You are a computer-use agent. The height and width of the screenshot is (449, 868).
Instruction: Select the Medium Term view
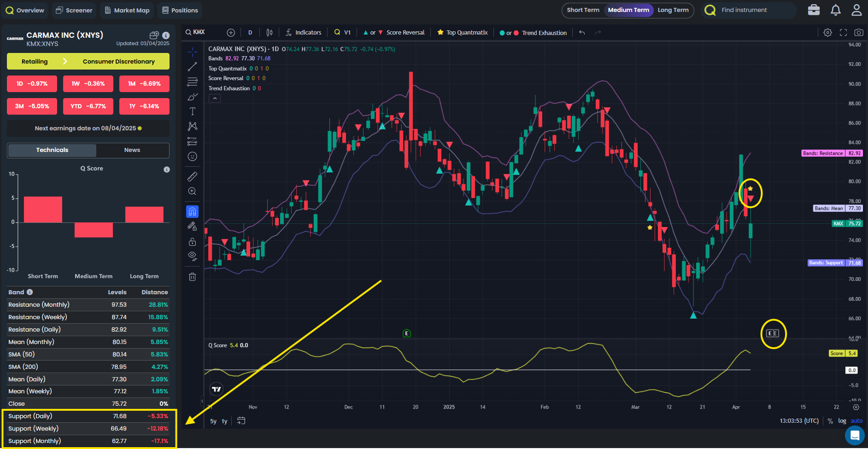click(628, 10)
